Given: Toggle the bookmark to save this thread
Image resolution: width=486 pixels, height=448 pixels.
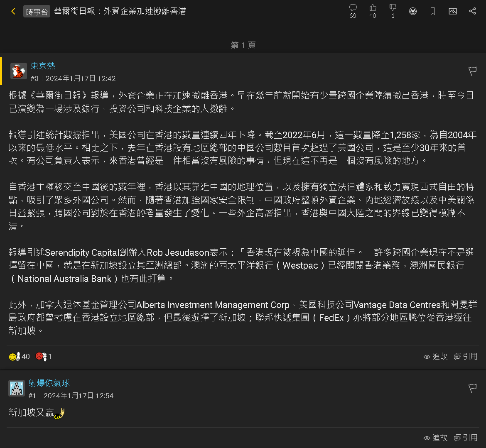Looking at the screenshot, I should (x=432, y=11).
